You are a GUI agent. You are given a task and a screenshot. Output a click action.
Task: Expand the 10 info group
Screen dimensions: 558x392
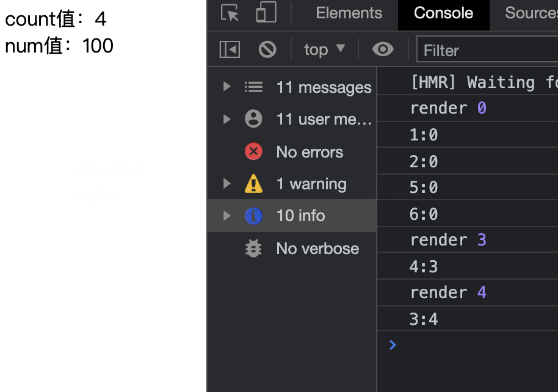point(226,216)
